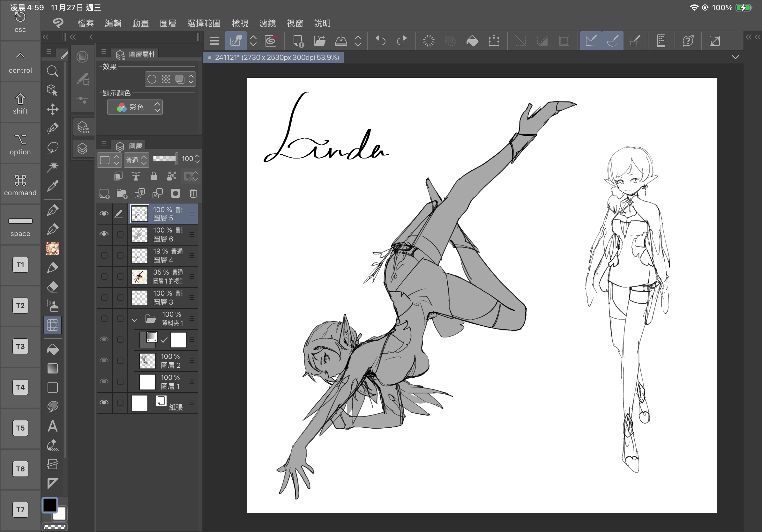
Task: Open 圖層屬性 panel hamburger menu
Action: pos(104,51)
